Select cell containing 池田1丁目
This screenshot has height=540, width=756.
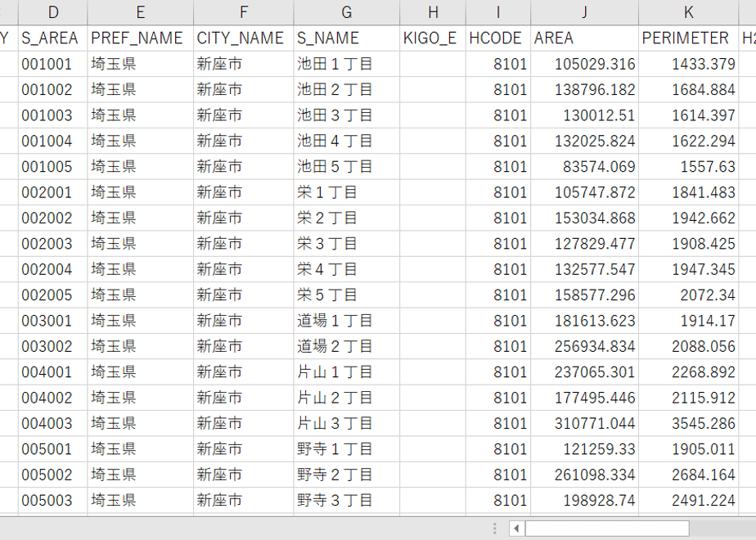pyautogui.click(x=347, y=64)
